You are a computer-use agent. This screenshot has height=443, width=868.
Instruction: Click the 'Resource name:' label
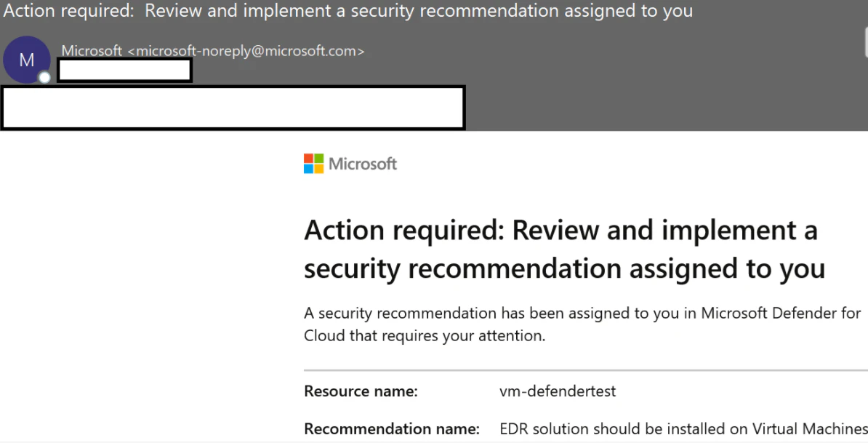click(361, 391)
